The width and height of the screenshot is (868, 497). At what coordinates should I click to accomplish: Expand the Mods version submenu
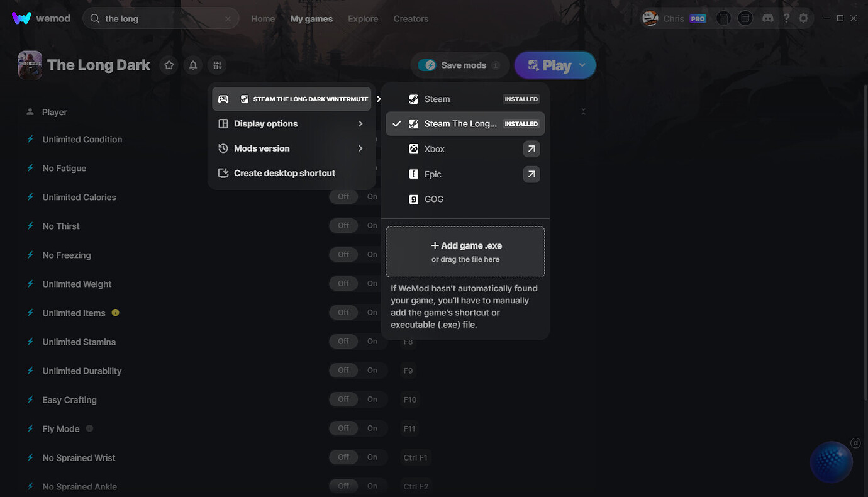click(x=292, y=148)
